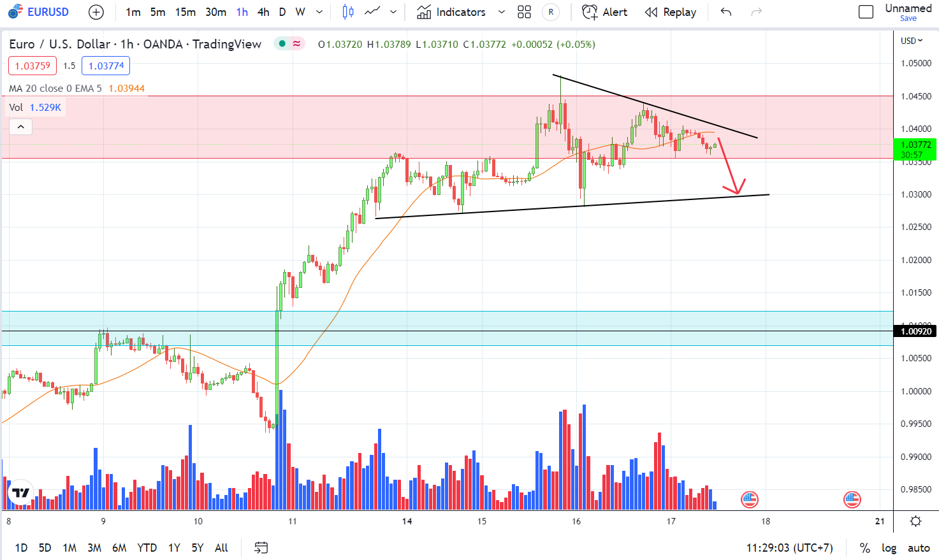939x560 pixels.
Task: Set date range to 6M
Action: click(119, 548)
